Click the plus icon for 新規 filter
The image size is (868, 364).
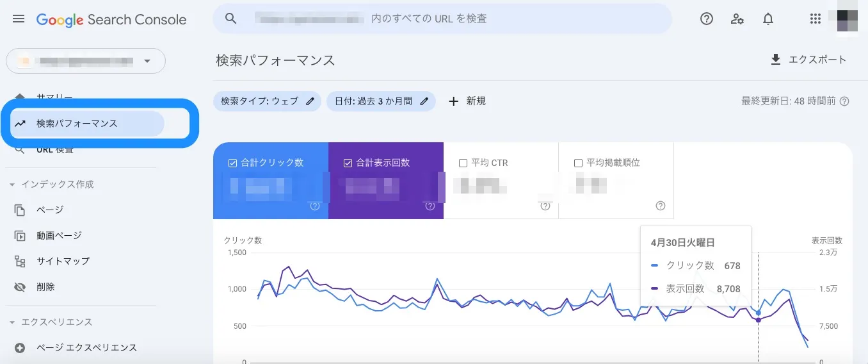click(454, 101)
